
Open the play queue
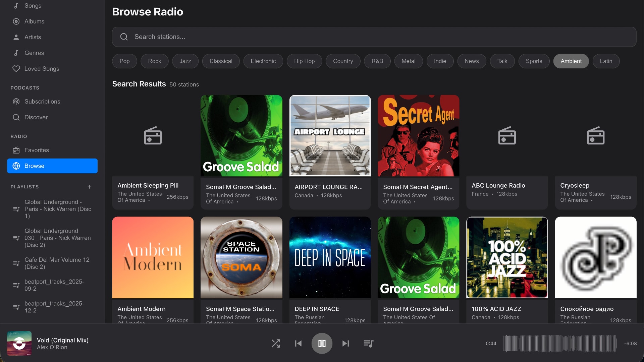pyautogui.click(x=368, y=343)
